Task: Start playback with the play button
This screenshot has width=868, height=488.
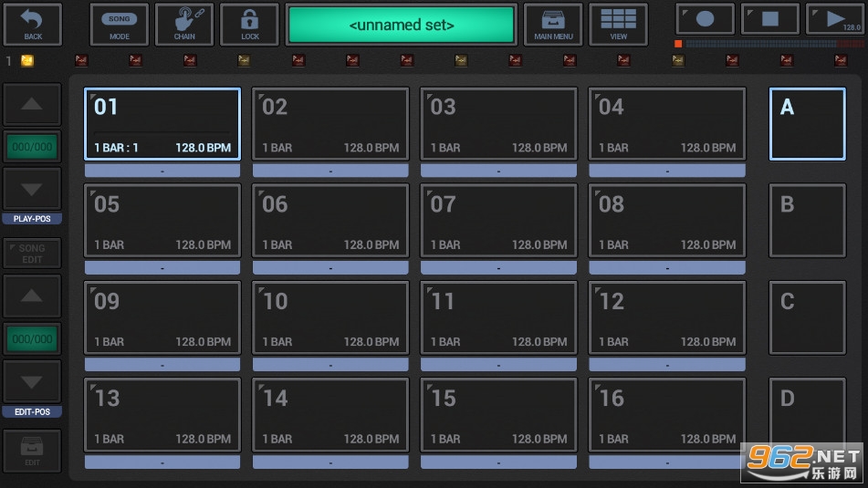Action: click(835, 19)
